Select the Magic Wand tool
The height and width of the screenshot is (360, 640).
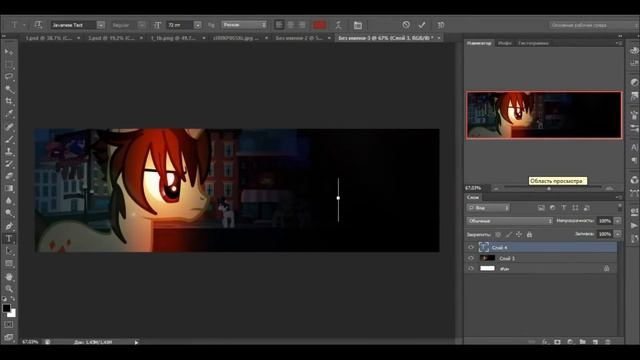[9, 89]
